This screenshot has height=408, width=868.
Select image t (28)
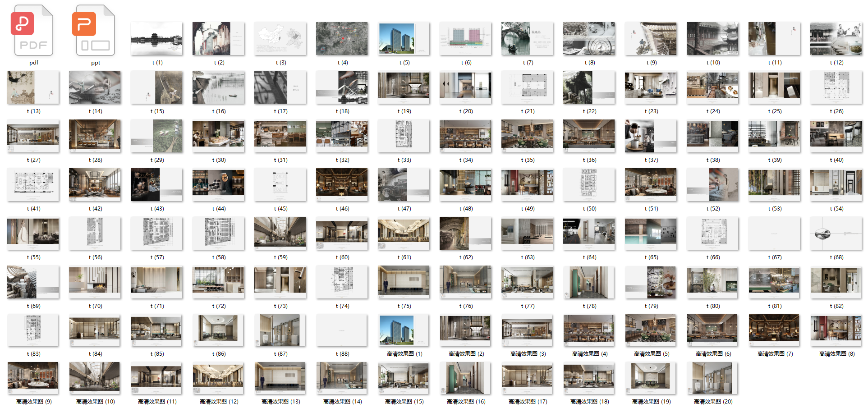click(x=95, y=136)
